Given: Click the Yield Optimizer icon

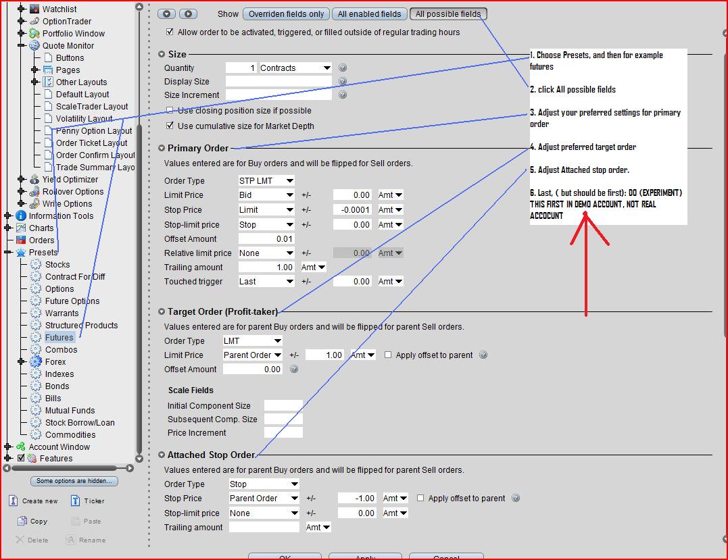Looking at the screenshot, I should coord(34,179).
